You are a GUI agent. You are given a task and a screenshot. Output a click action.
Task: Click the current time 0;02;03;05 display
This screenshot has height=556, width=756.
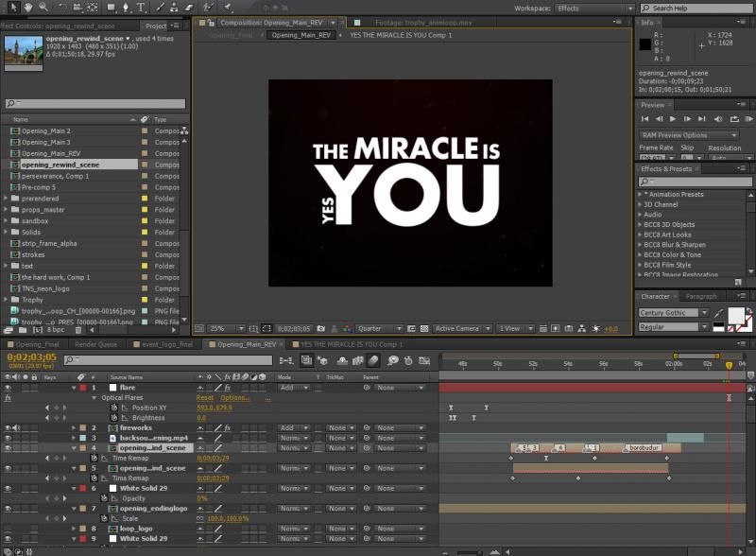[32, 357]
